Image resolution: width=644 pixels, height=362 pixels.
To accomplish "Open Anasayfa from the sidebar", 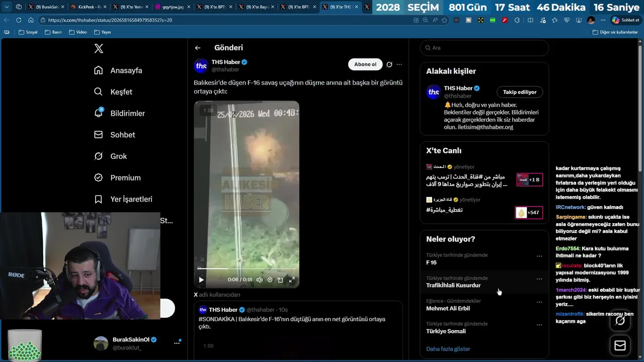I will pos(118,70).
